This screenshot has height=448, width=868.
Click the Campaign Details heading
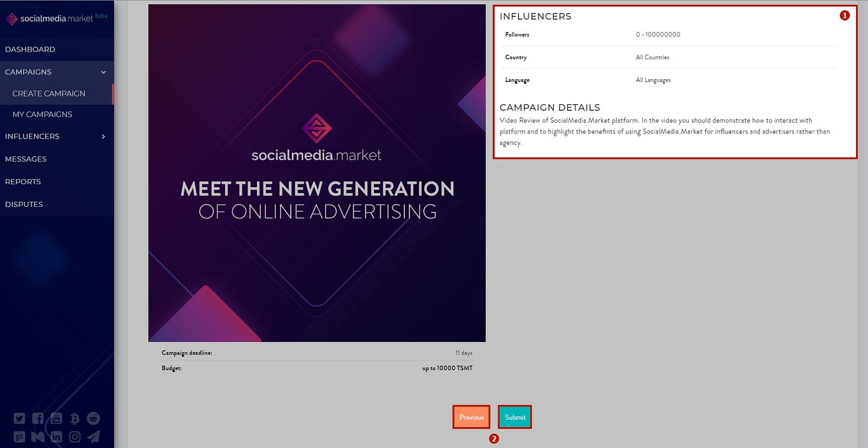point(550,108)
